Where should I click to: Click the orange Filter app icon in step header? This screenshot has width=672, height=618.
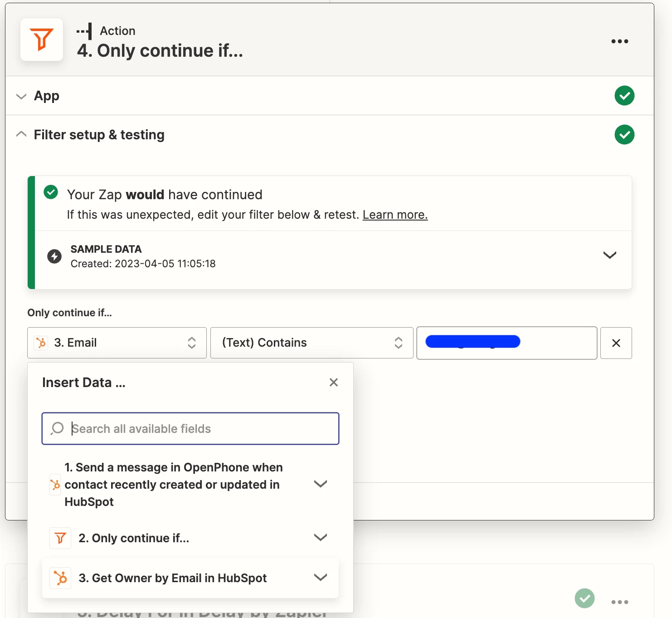pos(42,39)
